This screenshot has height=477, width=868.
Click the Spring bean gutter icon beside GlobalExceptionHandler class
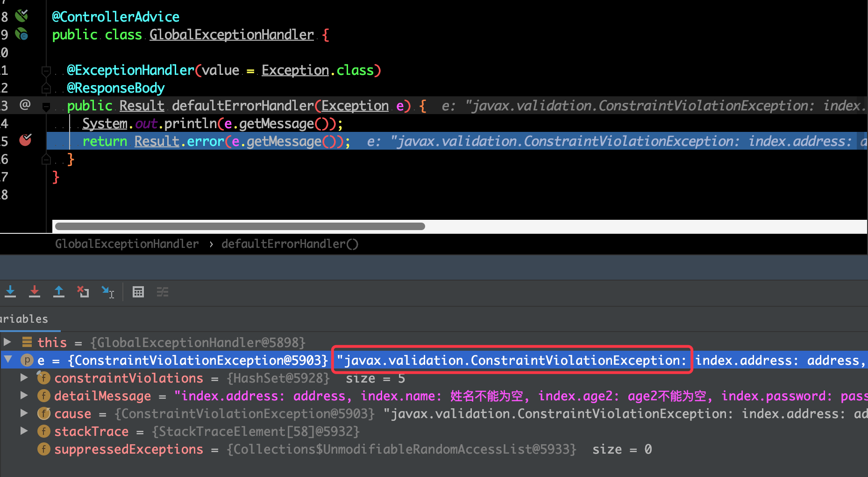coord(21,34)
